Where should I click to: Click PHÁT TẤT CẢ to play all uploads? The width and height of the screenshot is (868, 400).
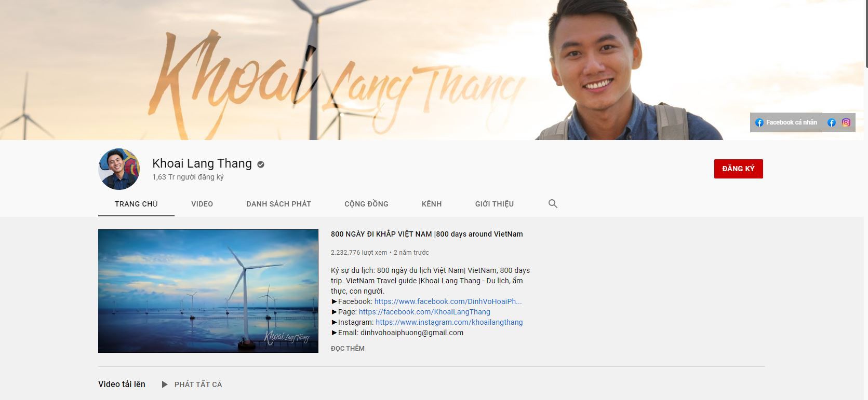(x=198, y=384)
